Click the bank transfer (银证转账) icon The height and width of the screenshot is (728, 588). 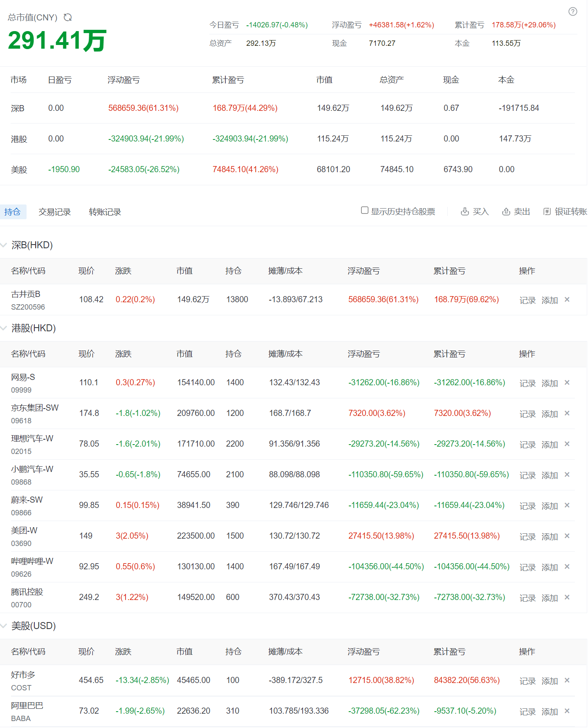pos(547,211)
